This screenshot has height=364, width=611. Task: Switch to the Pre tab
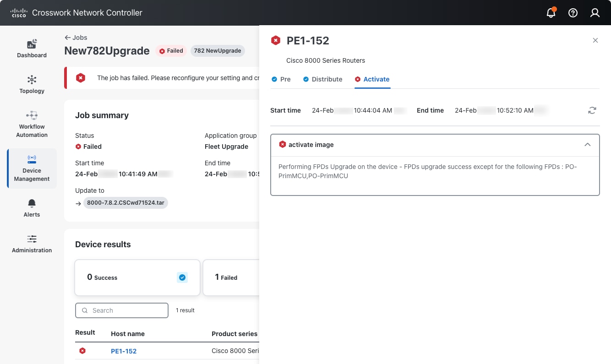(281, 79)
